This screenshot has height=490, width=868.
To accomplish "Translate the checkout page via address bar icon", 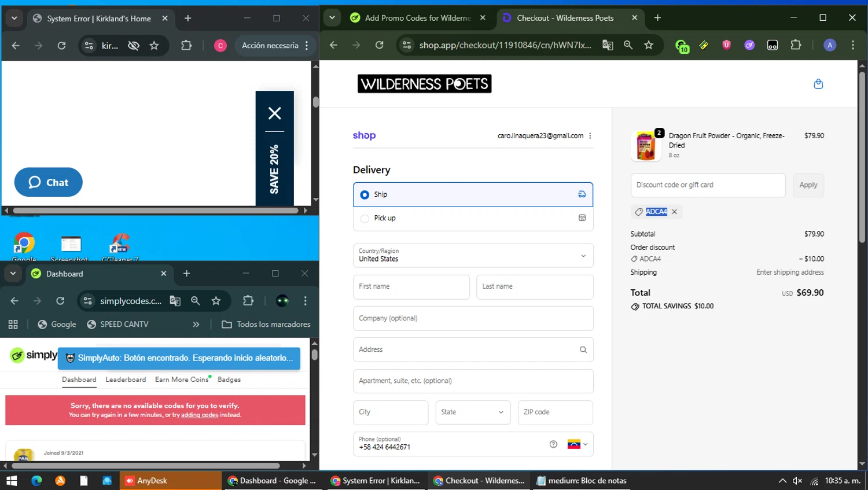I will [x=608, y=45].
